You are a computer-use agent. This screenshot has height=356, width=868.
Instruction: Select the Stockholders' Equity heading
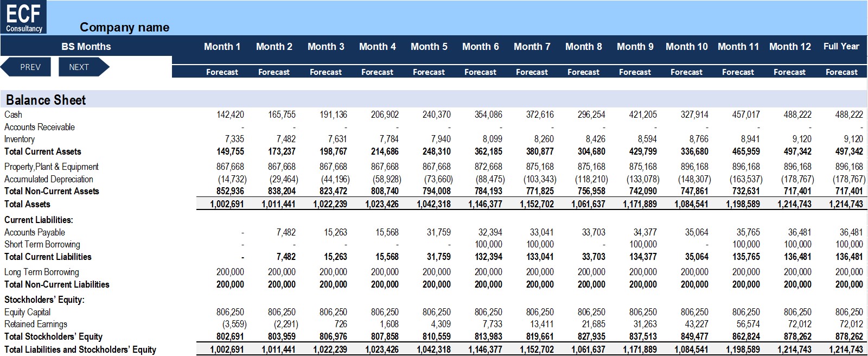coord(44,300)
